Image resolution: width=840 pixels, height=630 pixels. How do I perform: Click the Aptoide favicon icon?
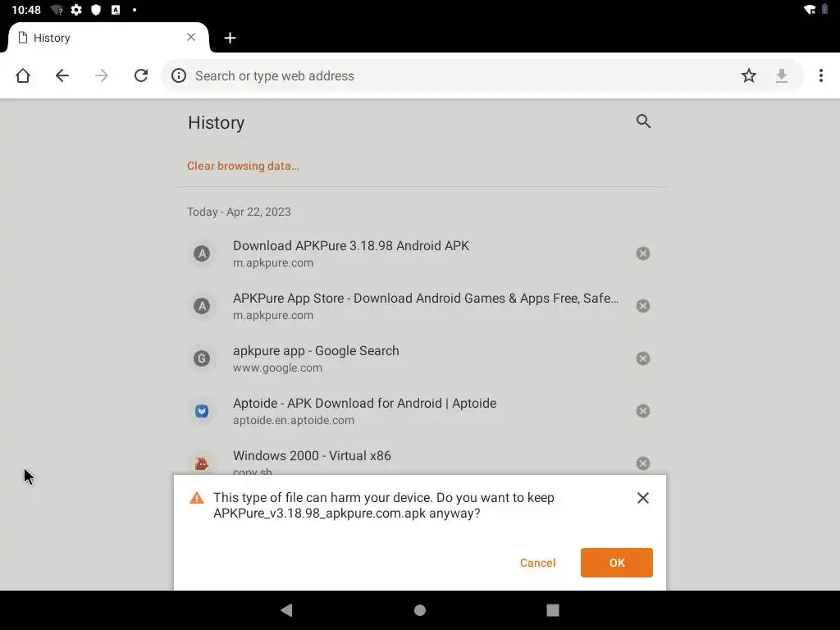pyautogui.click(x=202, y=411)
